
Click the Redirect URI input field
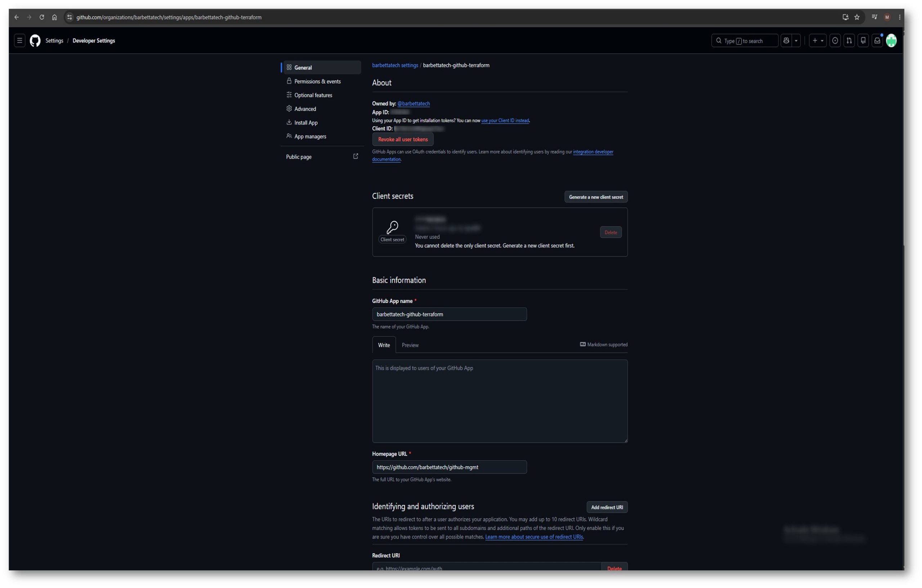[x=487, y=567]
